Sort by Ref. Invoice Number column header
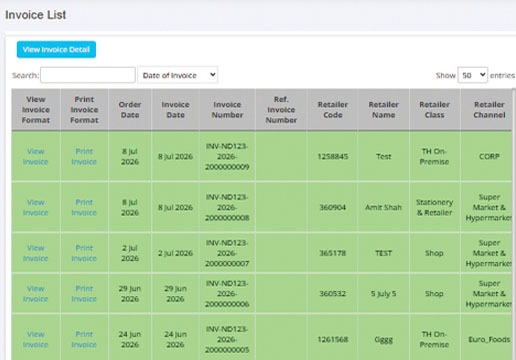The image size is (516, 360). pyautogui.click(x=281, y=110)
